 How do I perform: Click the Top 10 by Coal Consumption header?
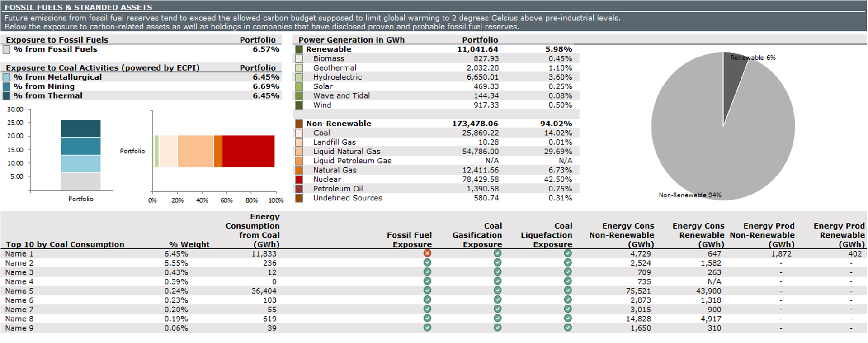tap(65, 244)
